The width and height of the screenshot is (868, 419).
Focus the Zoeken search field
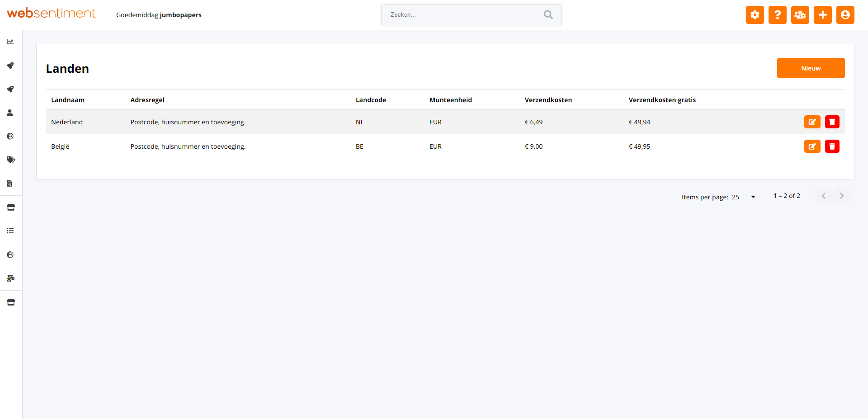tap(463, 15)
